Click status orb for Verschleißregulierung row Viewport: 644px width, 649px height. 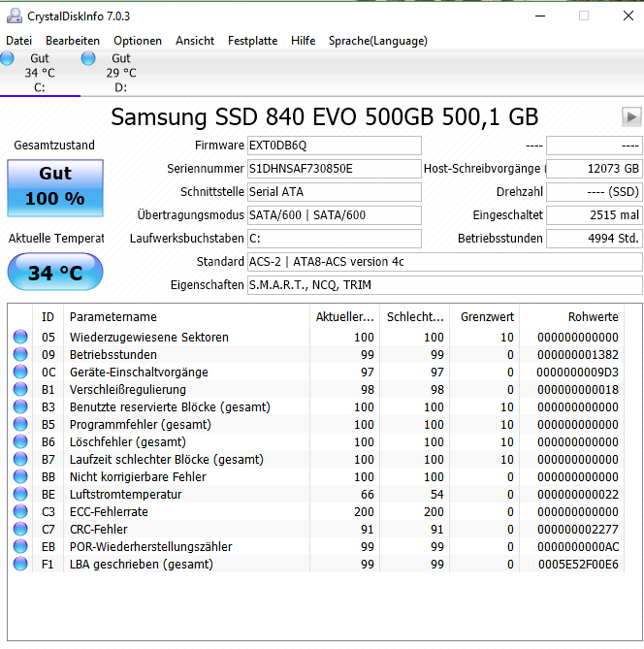click(20, 389)
